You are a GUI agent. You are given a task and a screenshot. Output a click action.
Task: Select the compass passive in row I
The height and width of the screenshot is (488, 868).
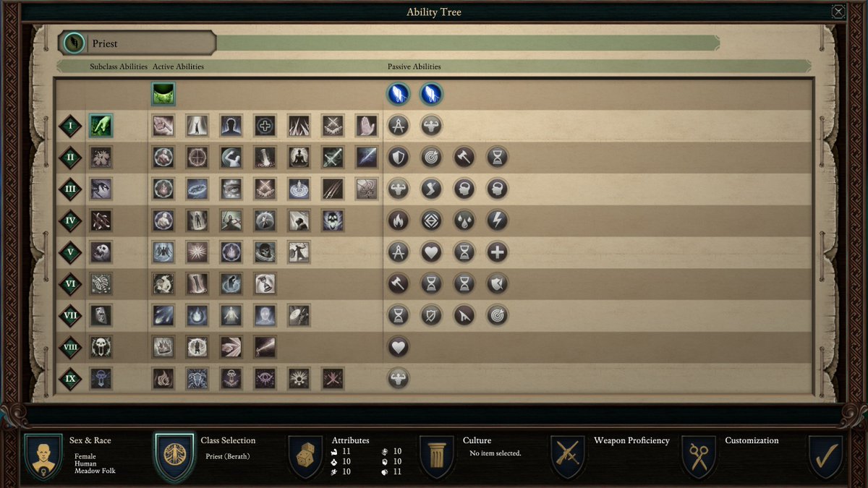click(399, 125)
